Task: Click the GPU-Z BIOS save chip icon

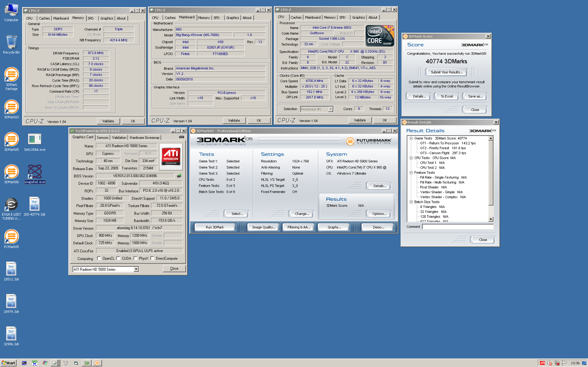Action: 179,176
